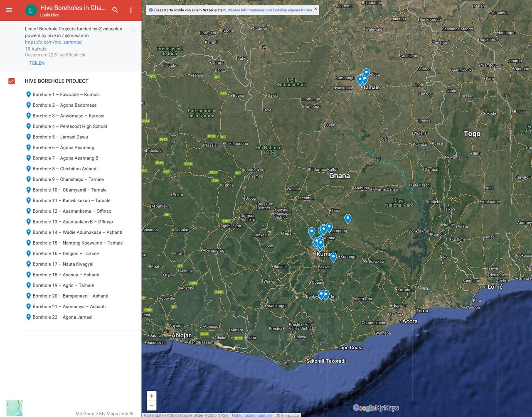Click the Louis Hive author name
Screen dimensions: 532x417
pos(49,15)
